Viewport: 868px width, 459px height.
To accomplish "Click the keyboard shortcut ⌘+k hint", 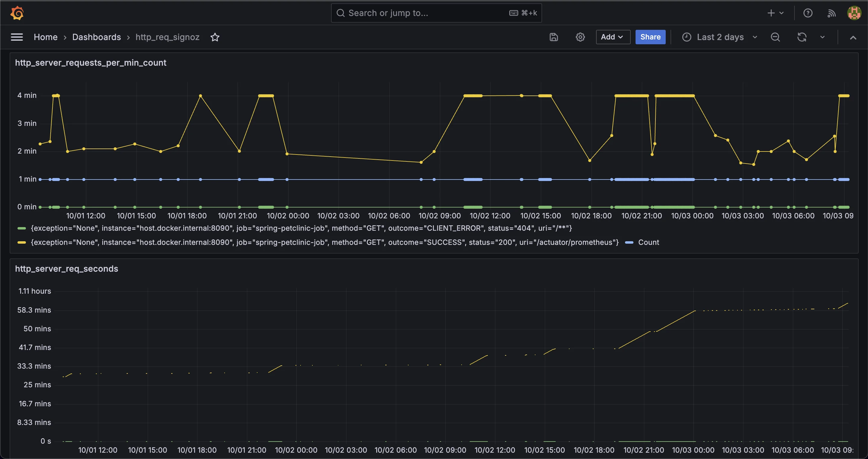I will pos(523,13).
